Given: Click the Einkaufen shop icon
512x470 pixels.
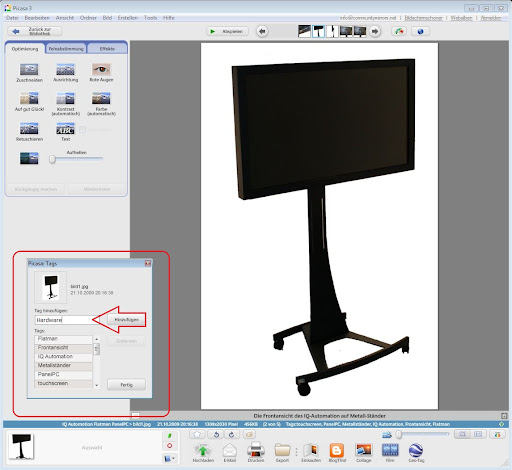Looking at the screenshot, I should coord(311,451).
